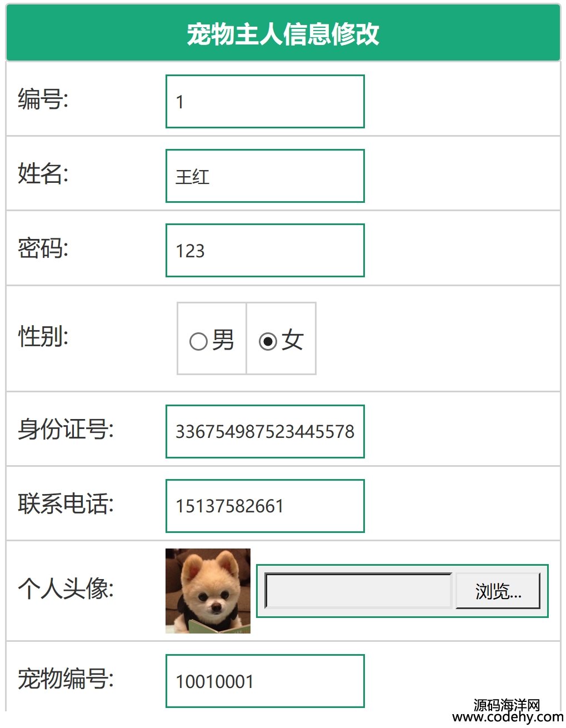Click the Pomeranian dog avatar image
Image resolution: width=566 pixels, height=728 pixels.
pyautogui.click(x=208, y=591)
